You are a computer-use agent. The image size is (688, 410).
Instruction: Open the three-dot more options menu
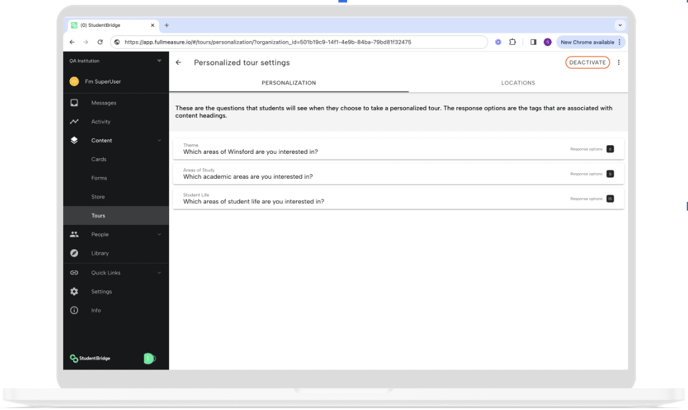(x=619, y=63)
